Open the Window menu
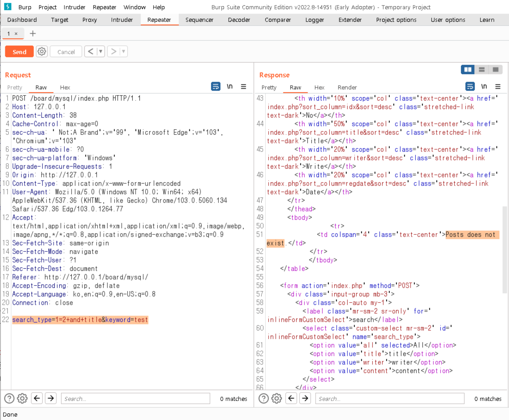The height and width of the screenshot is (420, 509). [135, 7]
